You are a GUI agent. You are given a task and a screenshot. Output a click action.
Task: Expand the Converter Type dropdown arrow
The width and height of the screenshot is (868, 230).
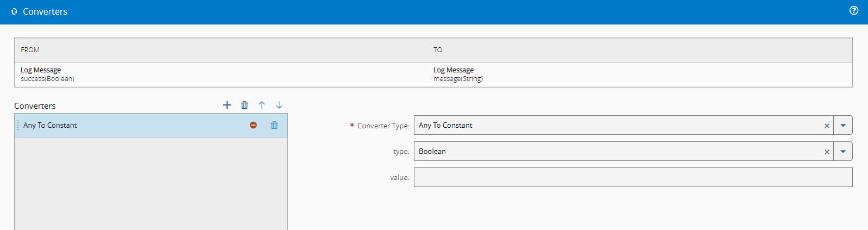tap(843, 125)
